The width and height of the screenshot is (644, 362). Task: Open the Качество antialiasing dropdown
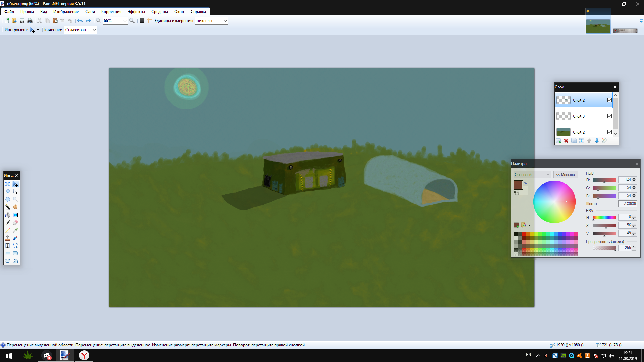(94, 30)
